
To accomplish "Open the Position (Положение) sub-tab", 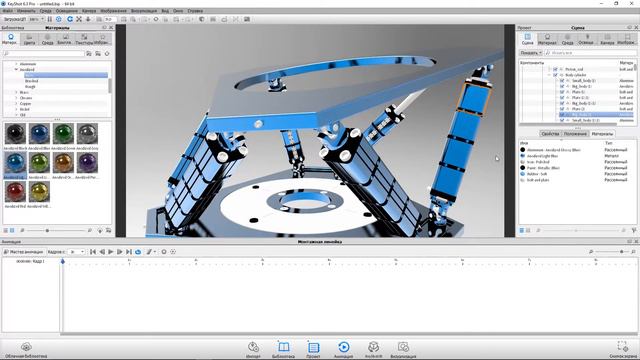I will [x=575, y=134].
